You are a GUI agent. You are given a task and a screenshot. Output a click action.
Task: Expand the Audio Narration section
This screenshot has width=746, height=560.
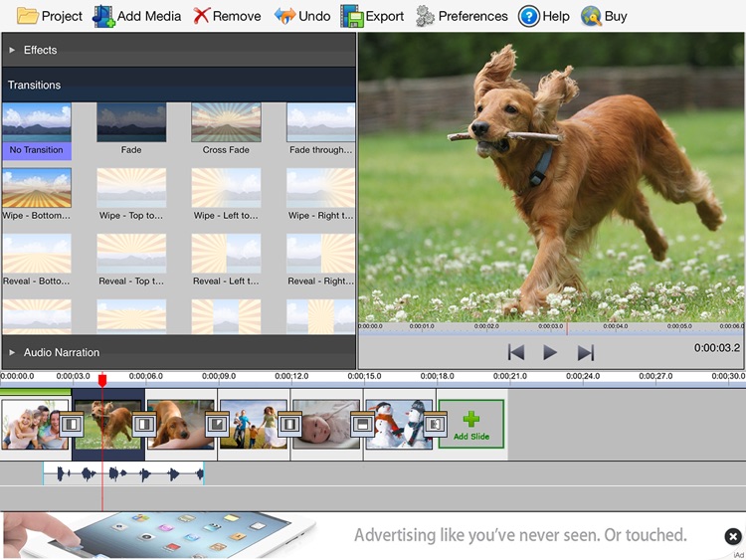point(178,352)
